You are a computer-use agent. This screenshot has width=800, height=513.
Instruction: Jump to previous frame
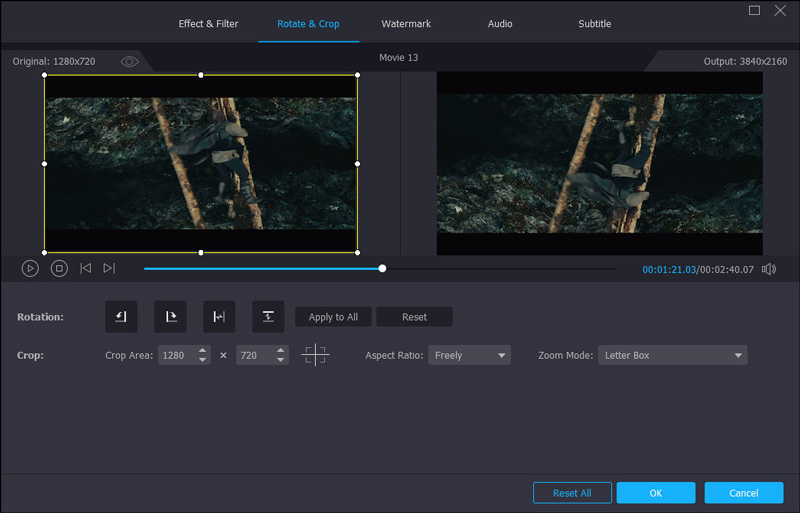[86, 268]
